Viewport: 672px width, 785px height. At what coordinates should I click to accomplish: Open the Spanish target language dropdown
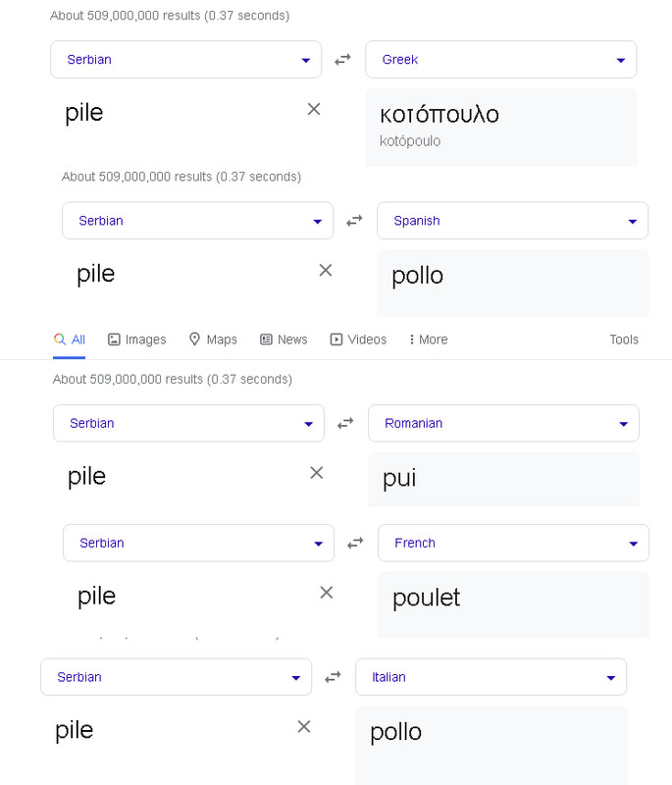click(x=512, y=221)
